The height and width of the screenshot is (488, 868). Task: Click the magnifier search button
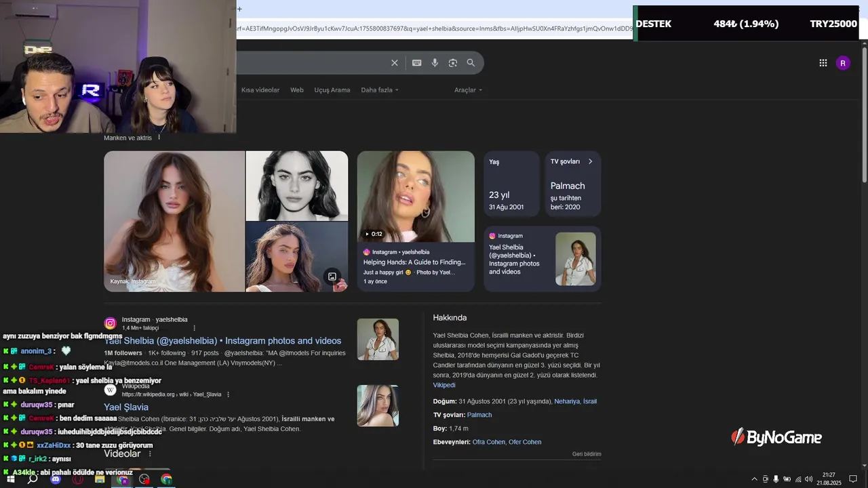click(x=471, y=63)
